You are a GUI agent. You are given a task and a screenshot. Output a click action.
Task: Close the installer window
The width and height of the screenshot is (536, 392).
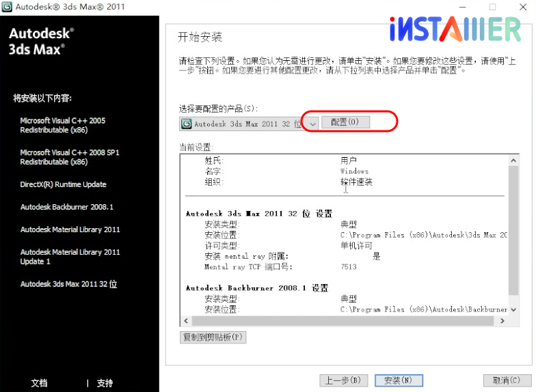[x=522, y=7]
